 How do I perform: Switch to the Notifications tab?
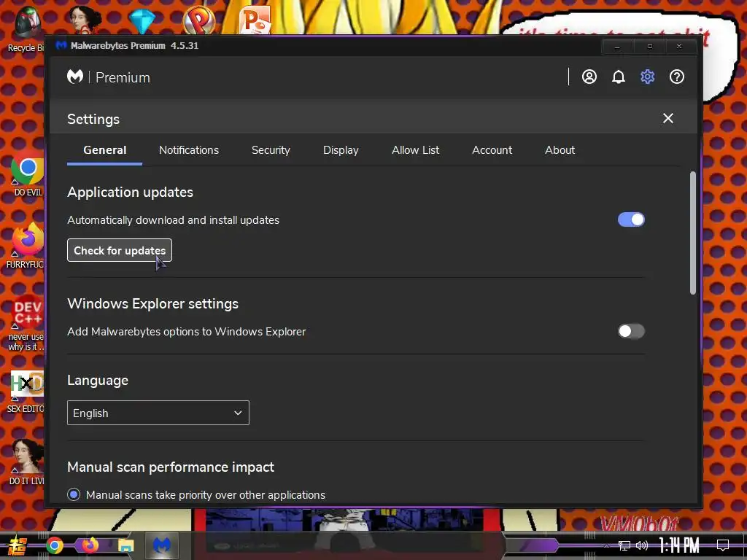click(x=189, y=150)
